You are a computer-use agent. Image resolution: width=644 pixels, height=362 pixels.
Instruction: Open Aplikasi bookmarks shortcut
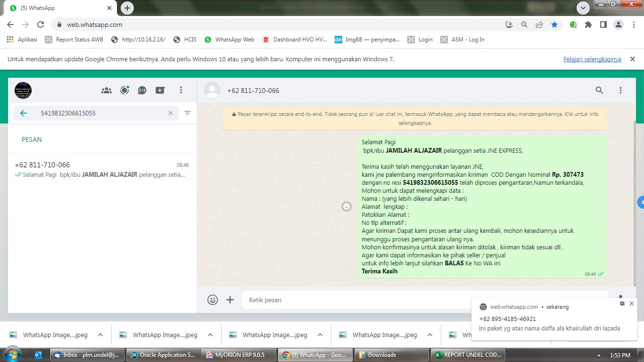(x=22, y=40)
